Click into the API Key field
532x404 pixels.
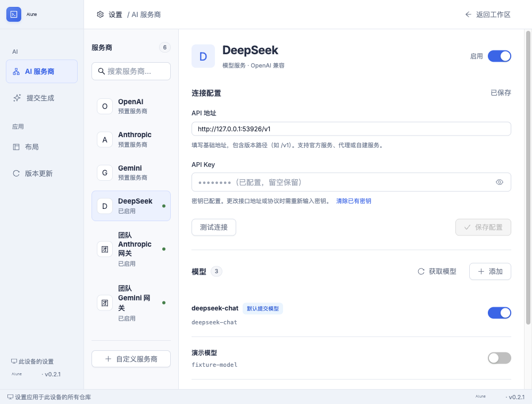coord(351,182)
